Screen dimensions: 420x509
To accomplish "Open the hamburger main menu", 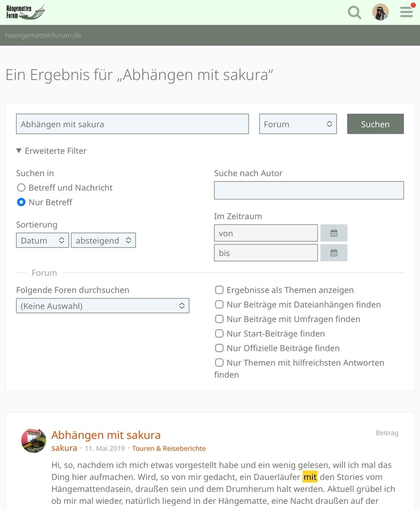I will pos(406,12).
